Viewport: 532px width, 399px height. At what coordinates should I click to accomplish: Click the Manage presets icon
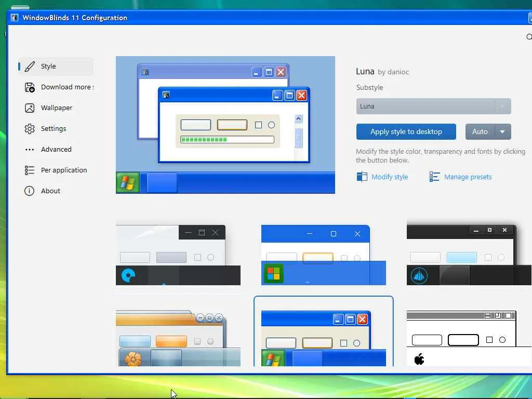[435, 177]
